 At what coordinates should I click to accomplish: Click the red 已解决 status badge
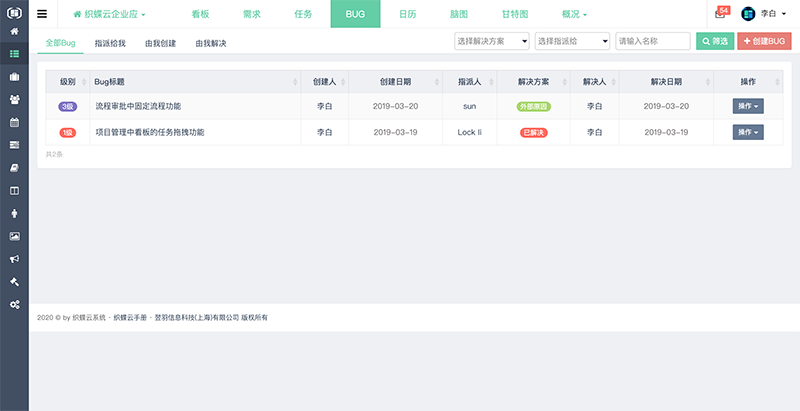click(534, 133)
